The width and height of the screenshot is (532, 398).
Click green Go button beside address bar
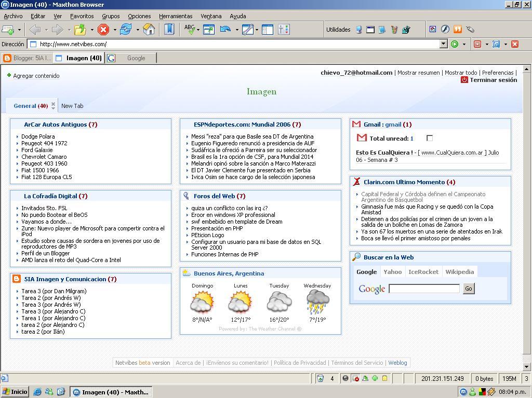[x=454, y=44]
